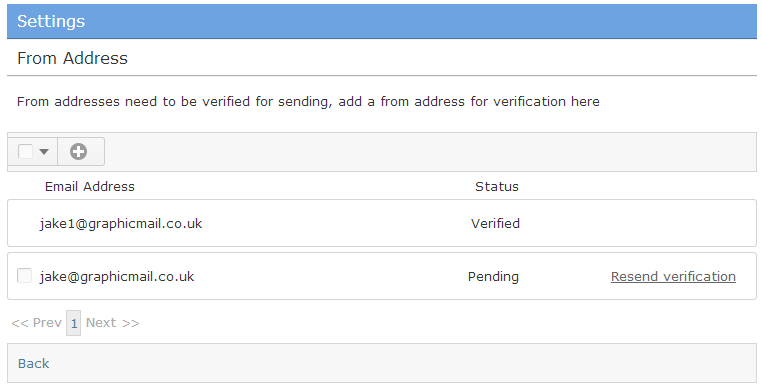
Task: Click the Status column header
Action: (497, 186)
